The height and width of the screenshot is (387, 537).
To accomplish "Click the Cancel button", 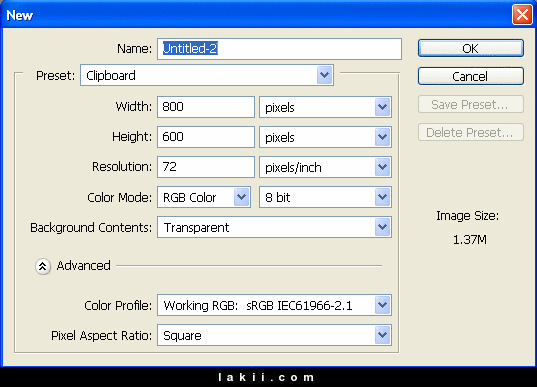I will click(x=471, y=76).
